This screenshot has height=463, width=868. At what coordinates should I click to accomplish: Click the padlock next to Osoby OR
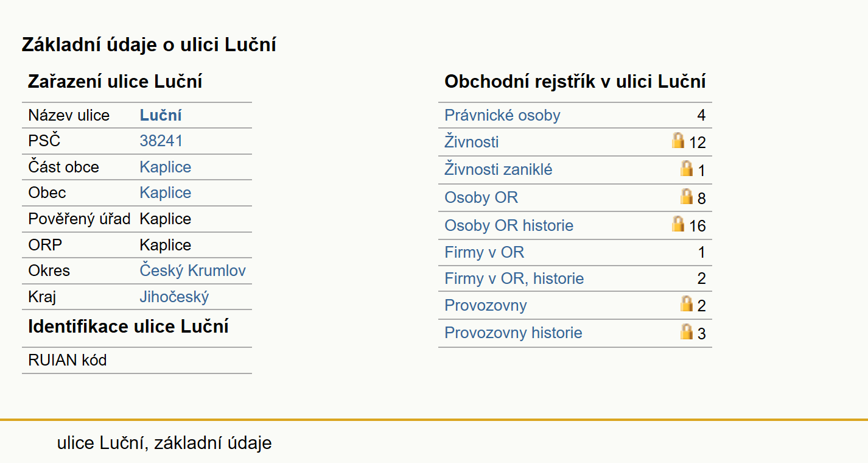pyautogui.click(x=687, y=197)
